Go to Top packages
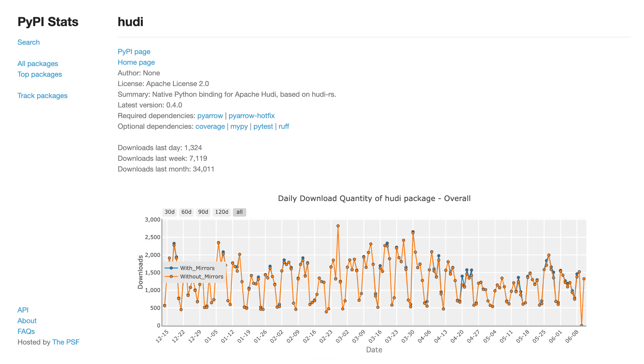644x364 pixels. 40,74
